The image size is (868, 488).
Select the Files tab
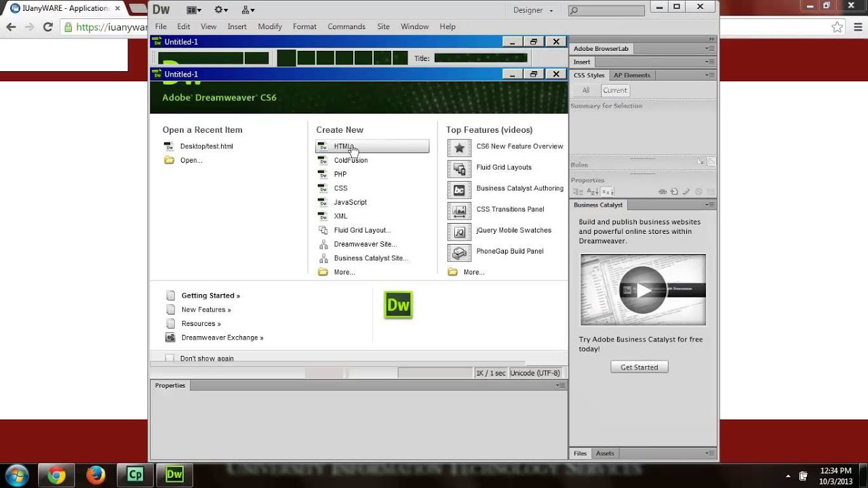click(x=580, y=453)
